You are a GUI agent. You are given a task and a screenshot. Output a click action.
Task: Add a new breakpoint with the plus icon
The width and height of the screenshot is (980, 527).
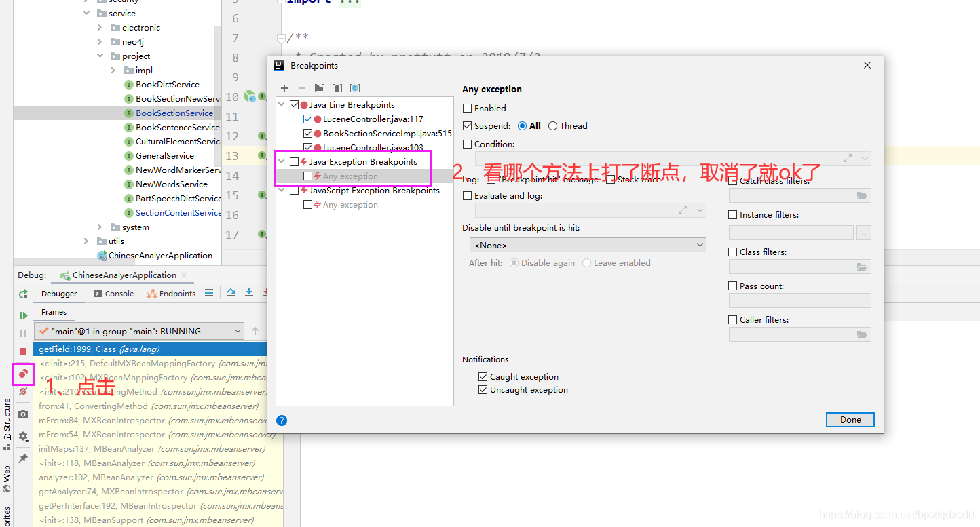coord(284,88)
